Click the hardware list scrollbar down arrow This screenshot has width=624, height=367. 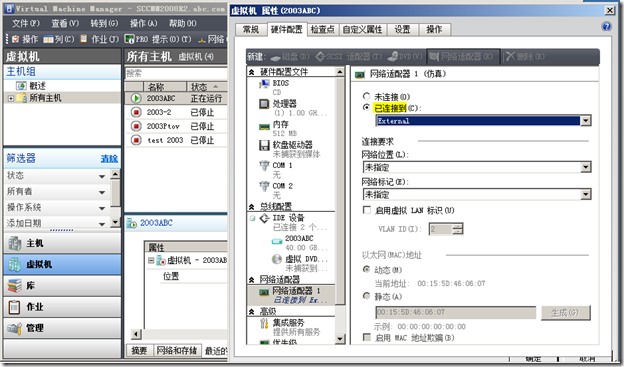(x=339, y=339)
